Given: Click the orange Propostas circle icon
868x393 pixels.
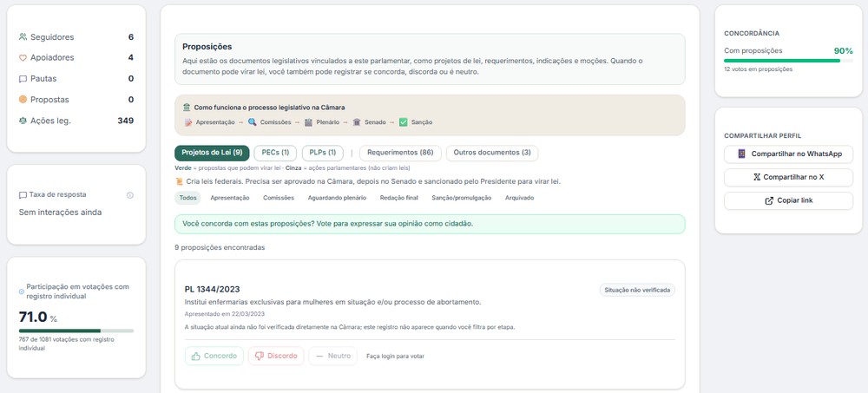Looking at the screenshot, I should point(23,100).
